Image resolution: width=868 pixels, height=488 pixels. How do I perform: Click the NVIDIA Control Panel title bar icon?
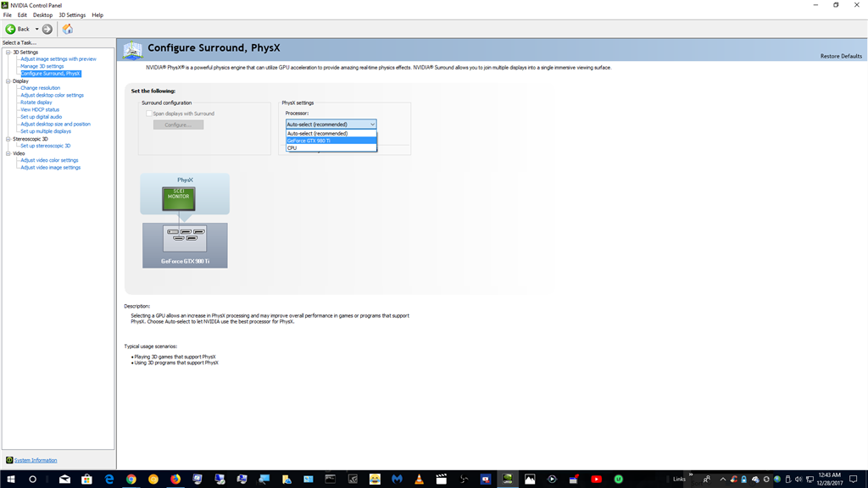5,5
